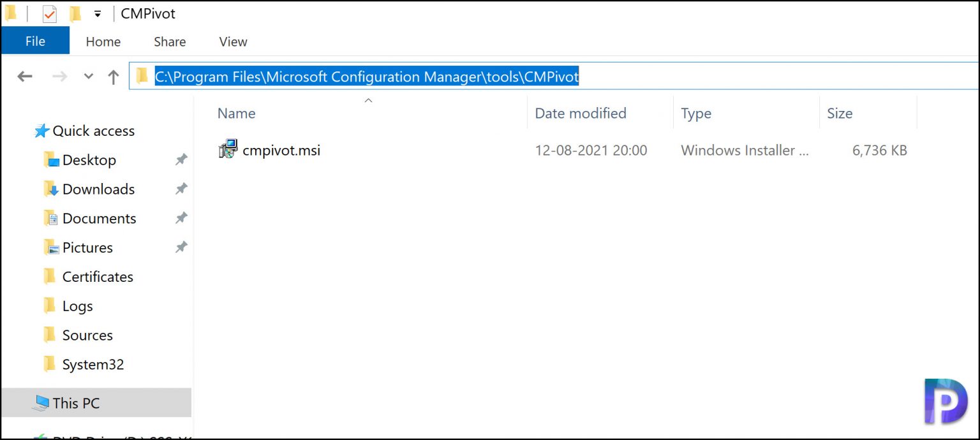Click the pin icon next to Pictures

coord(181,247)
